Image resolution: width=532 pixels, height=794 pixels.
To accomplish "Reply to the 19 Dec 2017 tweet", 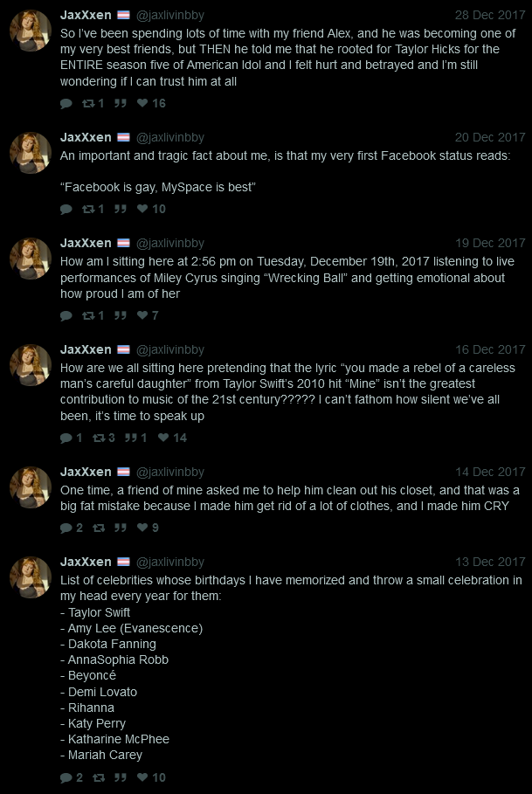I will (66, 315).
